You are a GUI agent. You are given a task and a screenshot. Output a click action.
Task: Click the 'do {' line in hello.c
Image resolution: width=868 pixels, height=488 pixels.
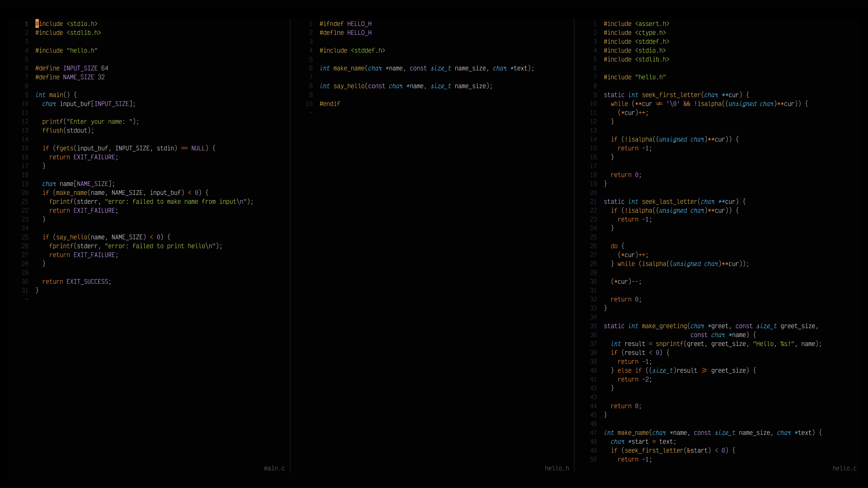618,246
